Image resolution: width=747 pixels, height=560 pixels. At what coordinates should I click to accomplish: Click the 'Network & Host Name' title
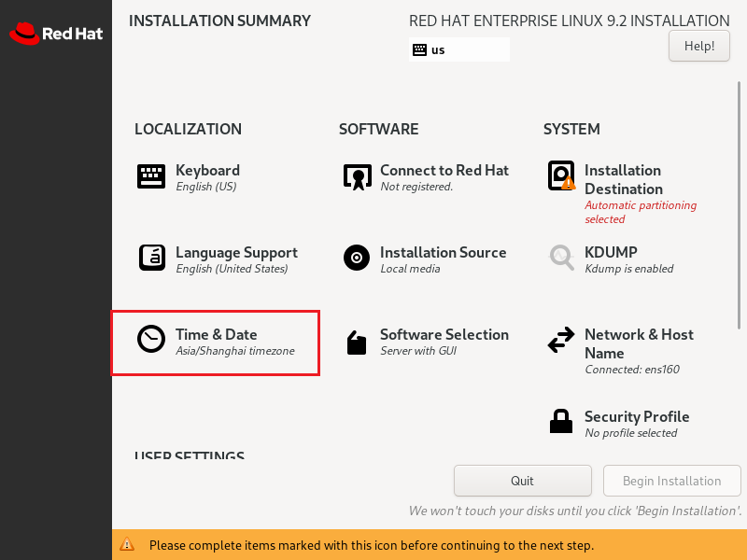[x=639, y=343]
